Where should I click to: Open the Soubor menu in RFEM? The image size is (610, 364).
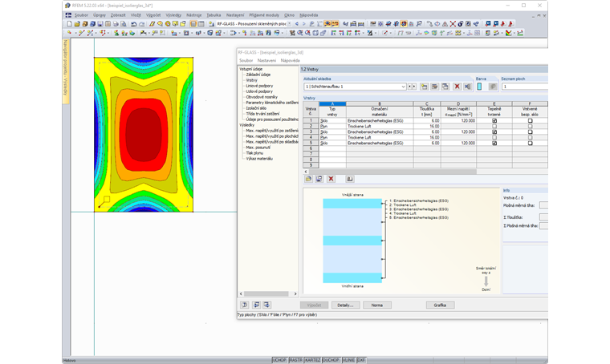coord(81,15)
